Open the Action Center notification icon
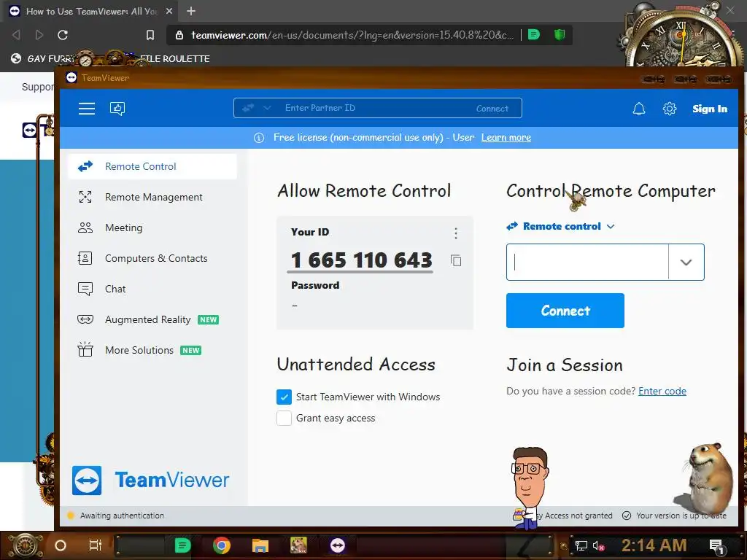This screenshot has width=747, height=560. (717, 546)
